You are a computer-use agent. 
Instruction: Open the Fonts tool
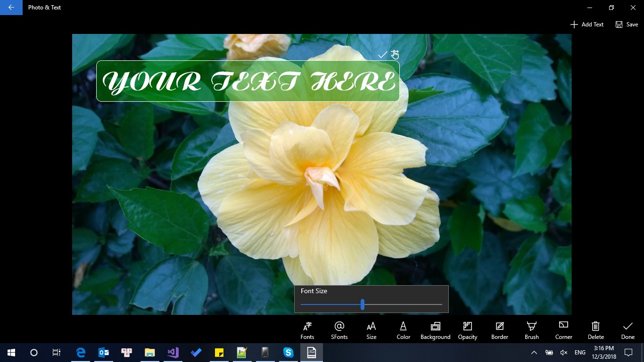[x=307, y=330]
